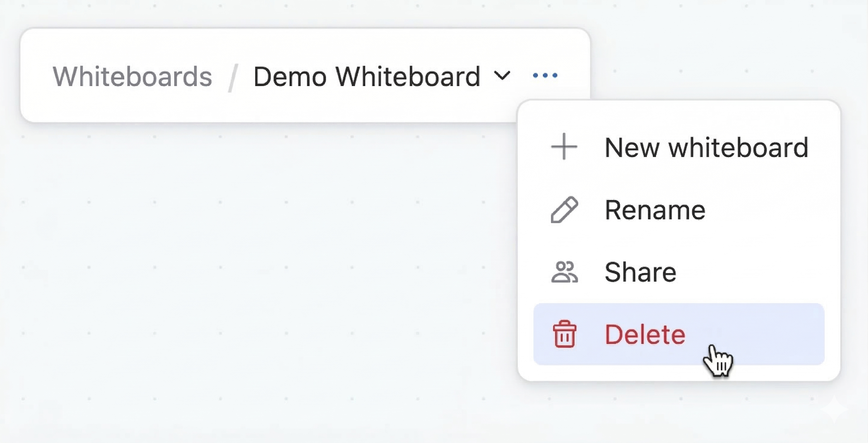Choose the New whiteboard menu entry
The image size is (868, 443).
[706, 147]
